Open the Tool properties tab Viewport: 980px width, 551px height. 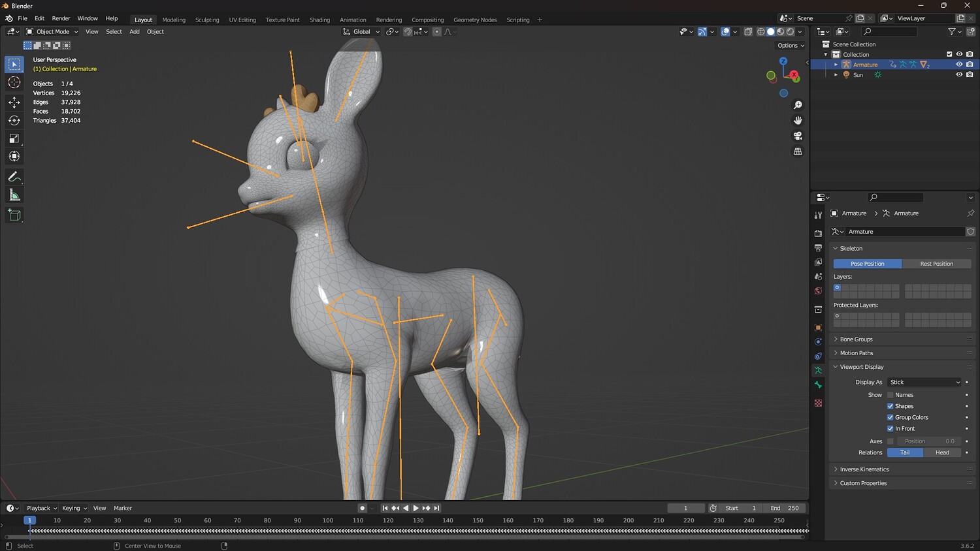[818, 215]
